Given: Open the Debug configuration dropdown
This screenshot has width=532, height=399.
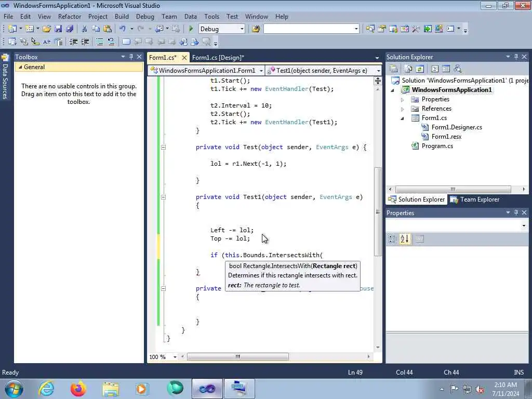Looking at the screenshot, I should 242,29.
